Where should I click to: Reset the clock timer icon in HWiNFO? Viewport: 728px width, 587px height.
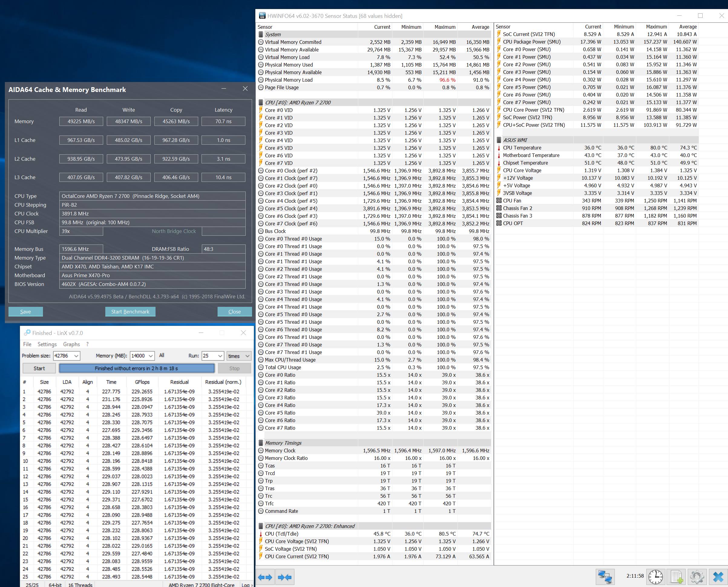pos(655,576)
